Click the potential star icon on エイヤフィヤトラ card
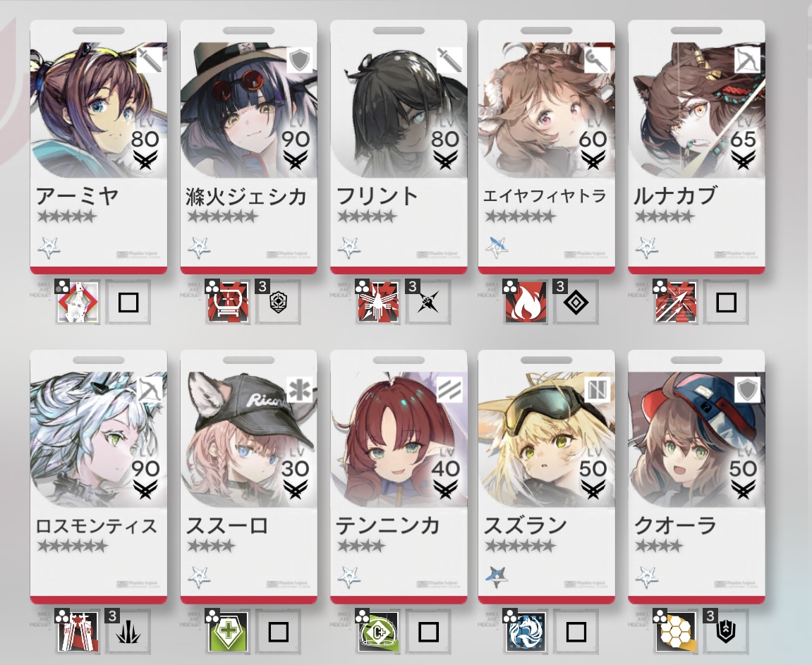Viewport: 812px width, 665px height. click(x=497, y=248)
